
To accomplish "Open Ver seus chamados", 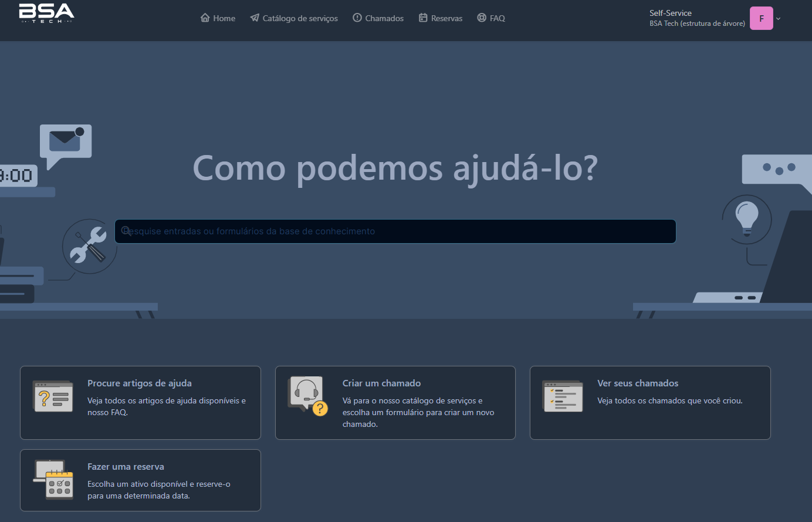I will (650, 402).
